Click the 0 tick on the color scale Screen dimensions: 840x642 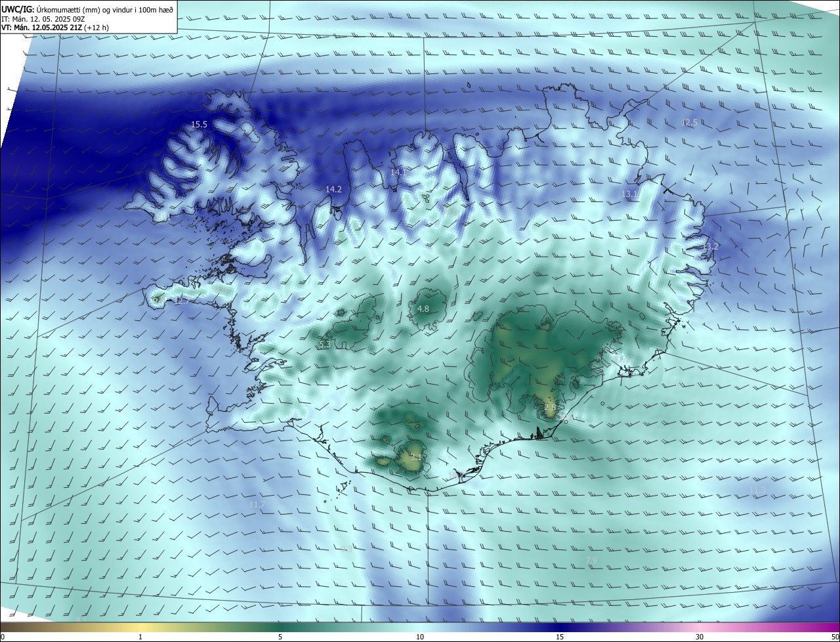click(x=3, y=637)
